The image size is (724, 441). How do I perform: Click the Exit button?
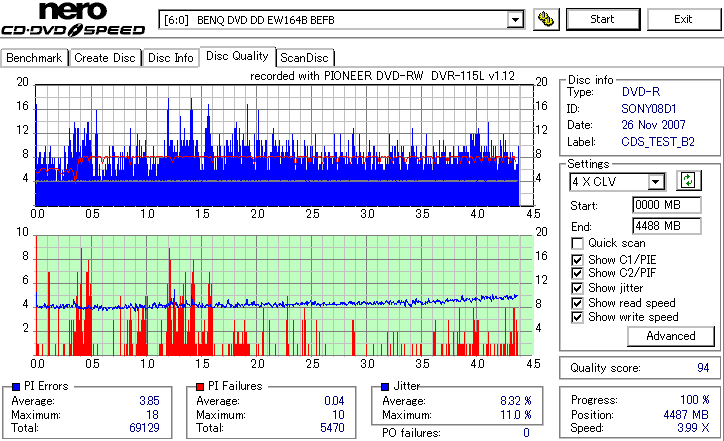coord(683,19)
